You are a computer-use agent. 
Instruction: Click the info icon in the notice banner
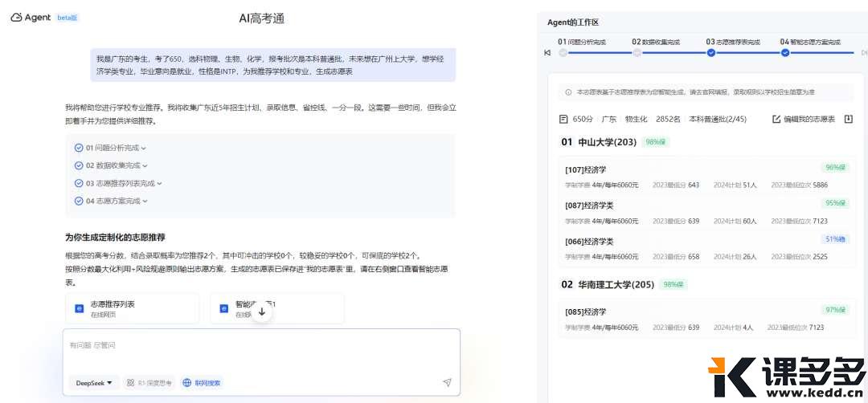tap(568, 92)
